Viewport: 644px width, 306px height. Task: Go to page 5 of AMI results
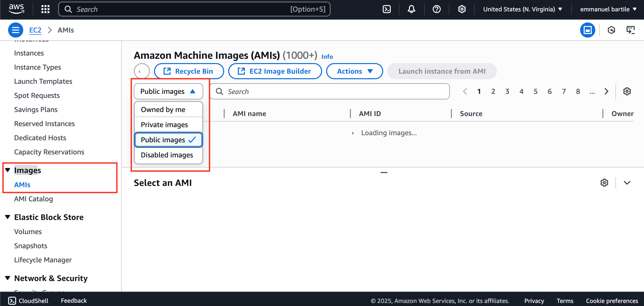[535, 91]
